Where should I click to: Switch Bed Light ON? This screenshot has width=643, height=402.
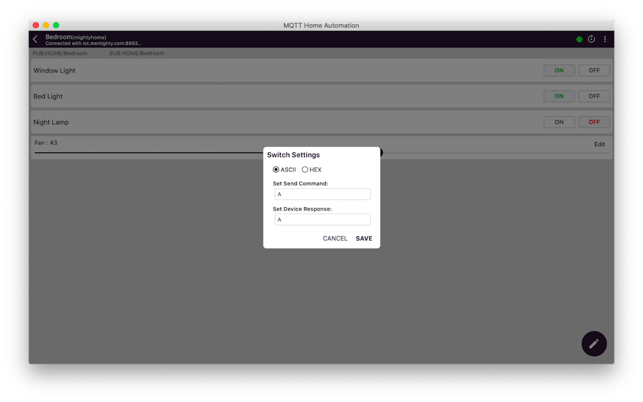(559, 97)
